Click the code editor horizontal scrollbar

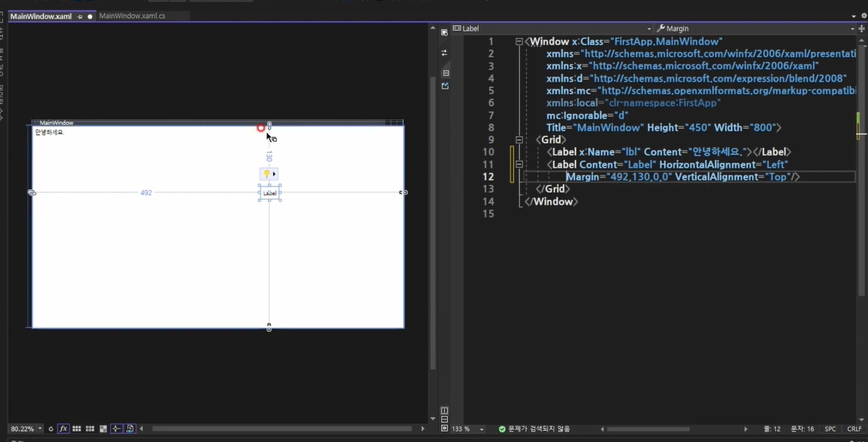pyautogui.click(x=648, y=429)
